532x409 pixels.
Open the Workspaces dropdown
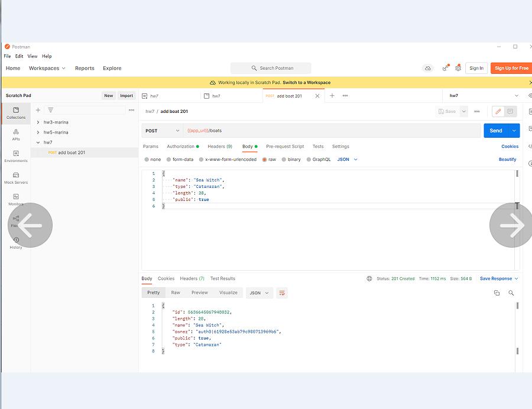47,68
